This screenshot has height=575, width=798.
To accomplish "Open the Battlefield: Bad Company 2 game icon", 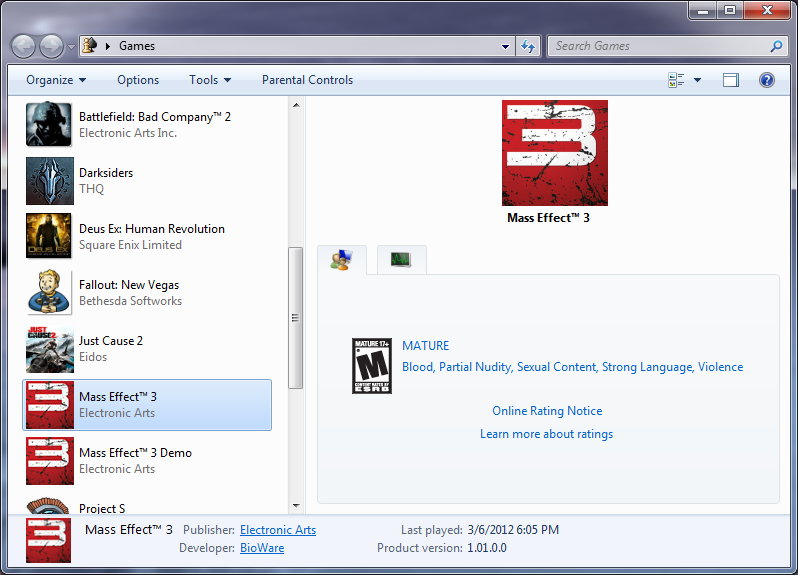I will pyautogui.click(x=49, y=125).
